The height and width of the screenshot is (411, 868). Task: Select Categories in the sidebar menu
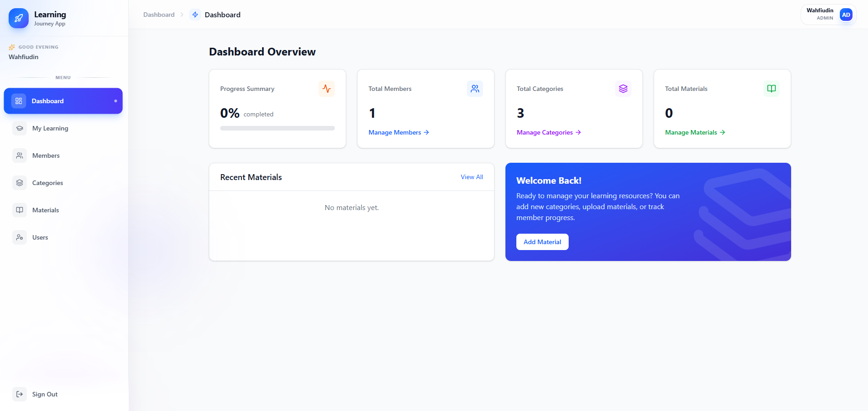[x=63, y=183]
